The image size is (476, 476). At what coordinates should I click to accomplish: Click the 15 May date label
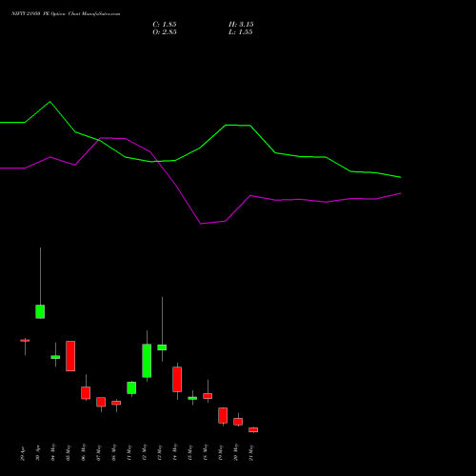pyautogui.click(x=190, y=452)
